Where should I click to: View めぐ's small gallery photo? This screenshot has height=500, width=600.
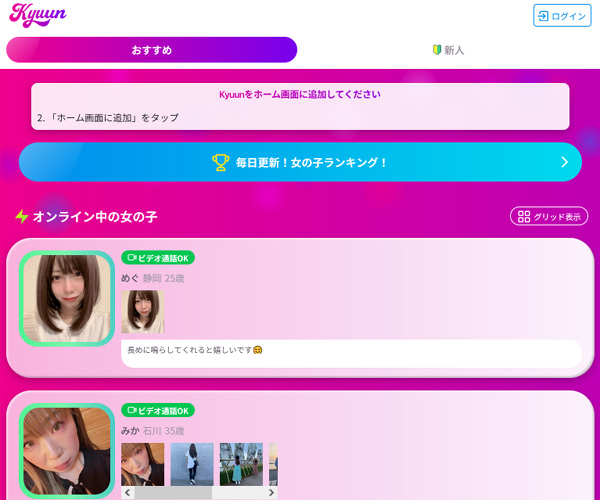point(142,311)
